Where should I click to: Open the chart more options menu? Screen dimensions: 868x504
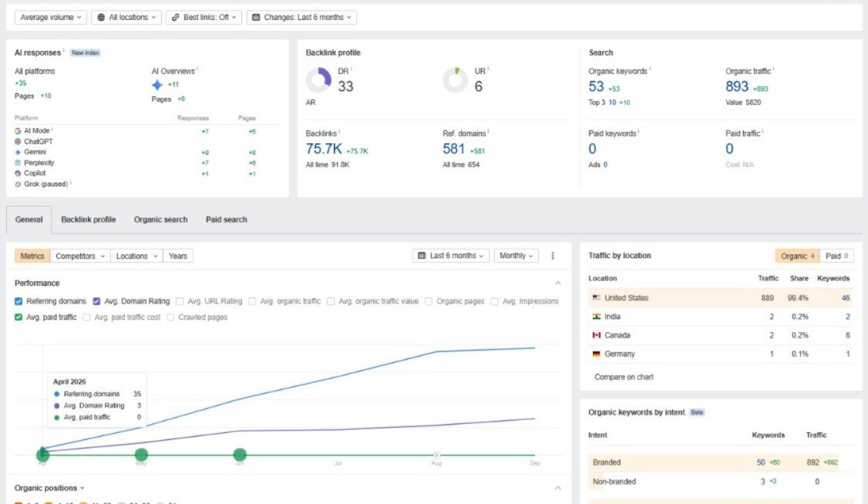point(553,256)
